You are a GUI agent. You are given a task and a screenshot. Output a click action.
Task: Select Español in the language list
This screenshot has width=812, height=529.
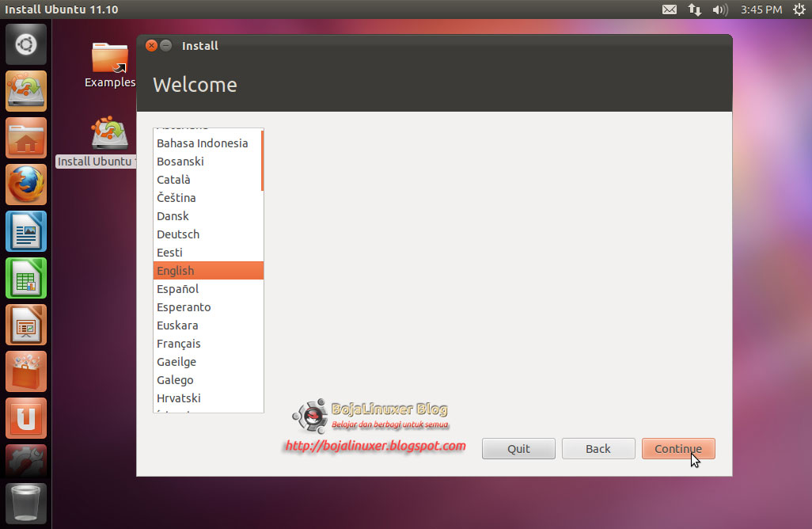tap(207, 289)
